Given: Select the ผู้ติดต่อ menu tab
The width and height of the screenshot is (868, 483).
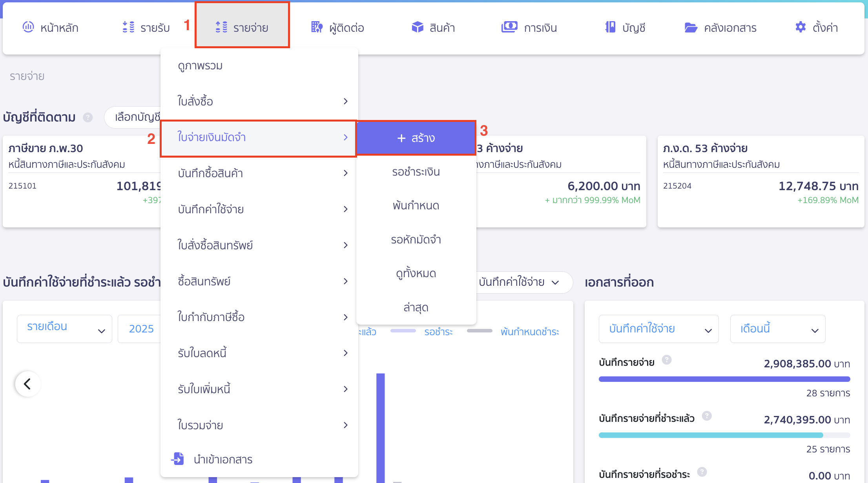Looking at the screenshot, I should pos(338,27).
